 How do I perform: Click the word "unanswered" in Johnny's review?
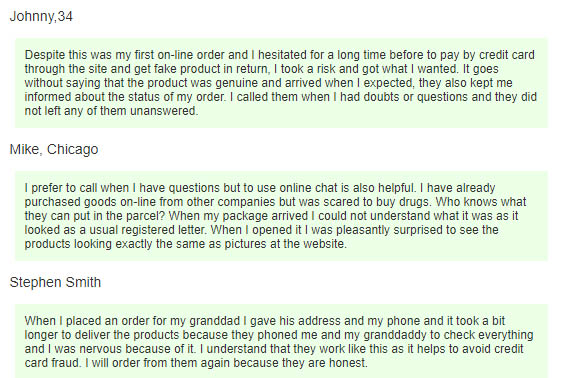coord(163,111)
